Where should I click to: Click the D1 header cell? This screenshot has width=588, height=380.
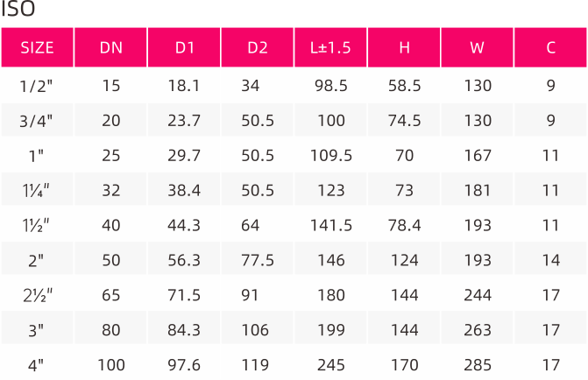pos(184,47)
